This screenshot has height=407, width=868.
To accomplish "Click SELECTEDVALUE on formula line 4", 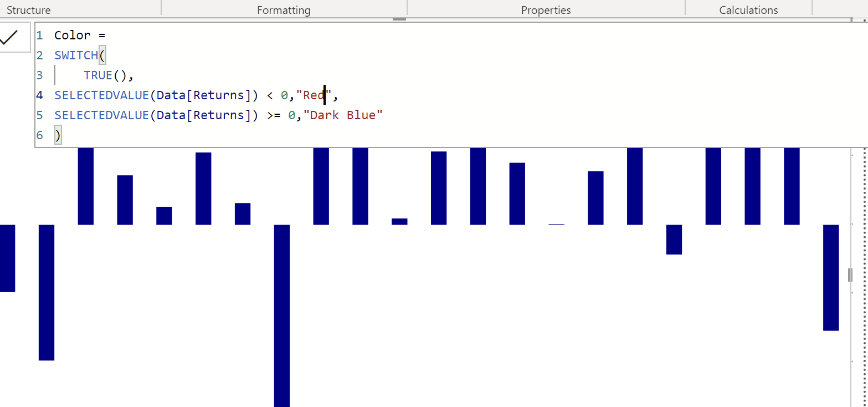I will click(102, 95).
